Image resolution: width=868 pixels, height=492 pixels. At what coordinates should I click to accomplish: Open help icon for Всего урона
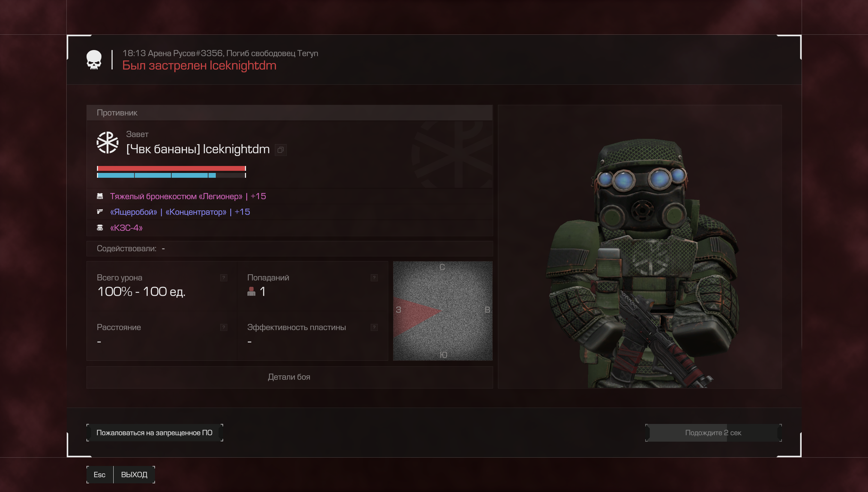(224, 278)
